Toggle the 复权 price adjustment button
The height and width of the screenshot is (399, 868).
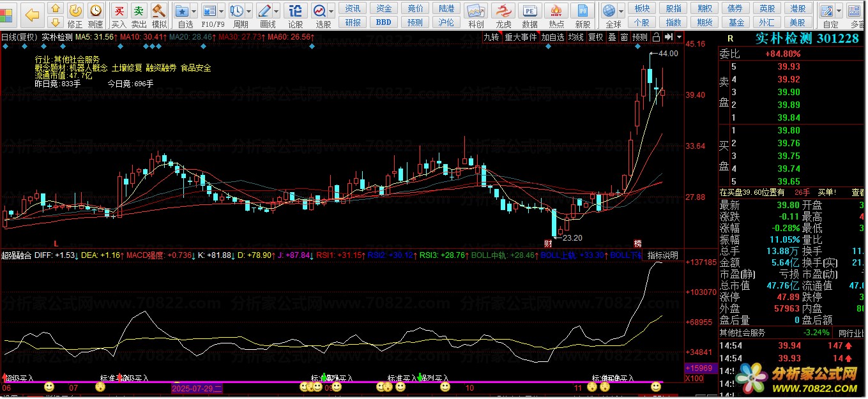pyautogui.click(x=595, y=37)
